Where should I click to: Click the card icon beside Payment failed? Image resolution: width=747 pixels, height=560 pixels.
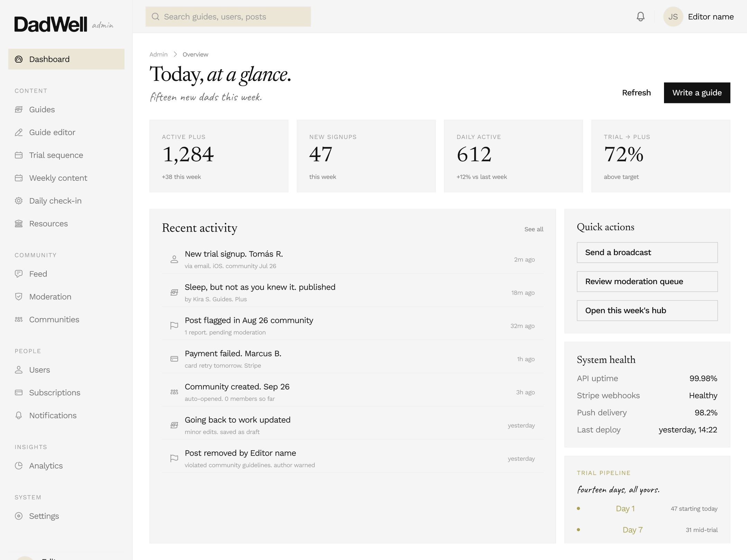174,359
